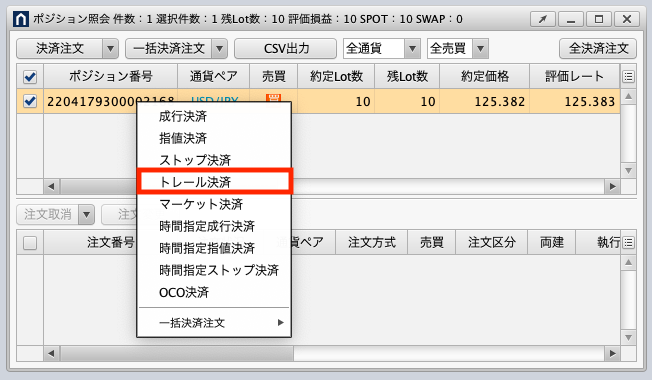Click the 決済注文 button
The image size is (652, 380).
[x=59, y=49]
